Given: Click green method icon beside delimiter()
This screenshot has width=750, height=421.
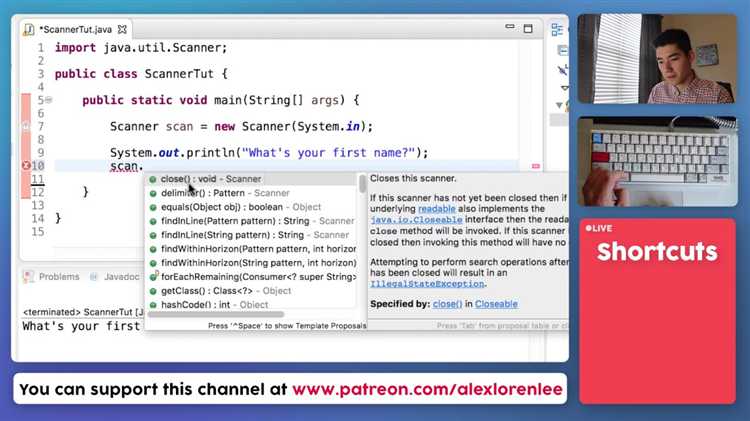Looking at the screenshot, I should [153, 193].
